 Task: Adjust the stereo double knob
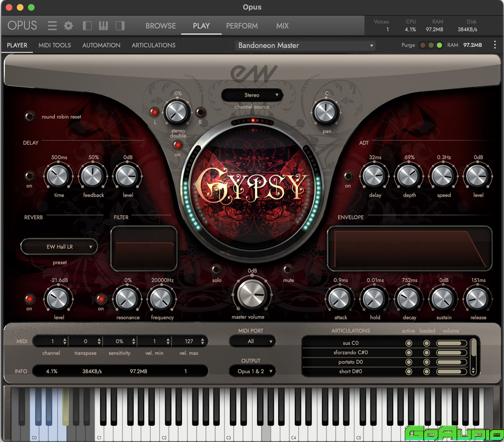[177, 112]
